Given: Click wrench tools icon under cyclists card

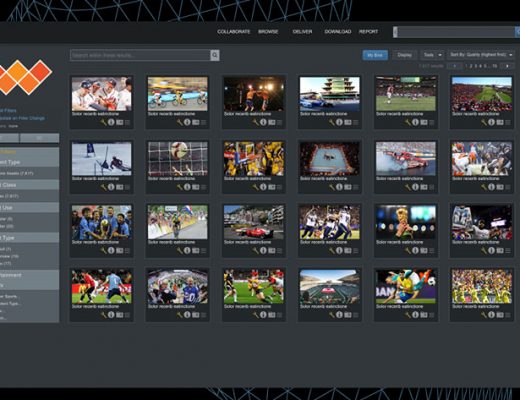Looking at the screenshot, I should [x=180, y=122].
